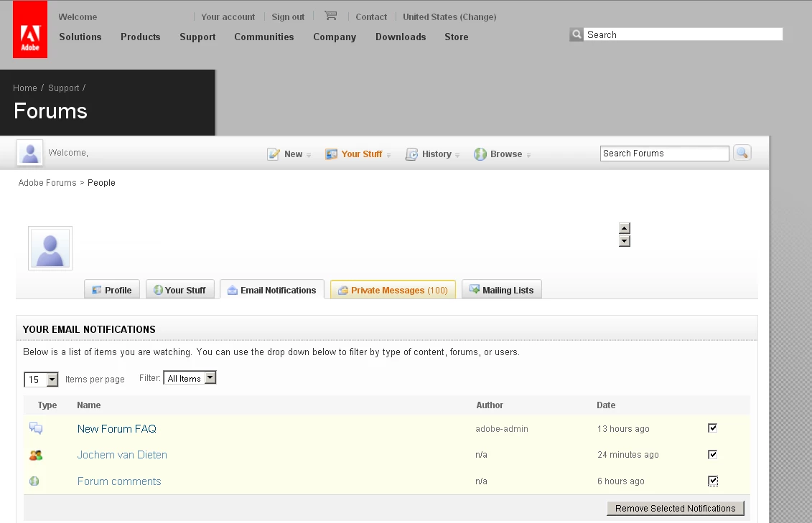Image resolution: width=812 pixels, height=523 pixels.
Task: Click the people icon for Jochem van Dieten
Action: pyautogui.click(x=36, y=456)
